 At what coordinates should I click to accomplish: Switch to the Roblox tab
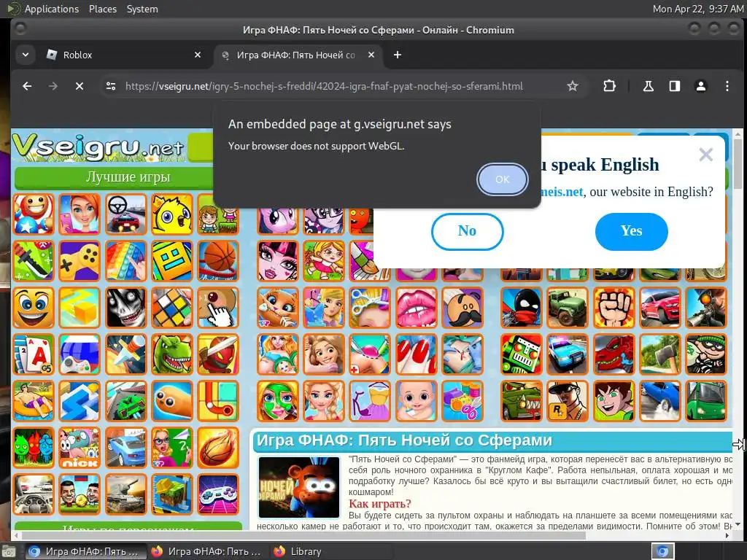pyautogui.click(x=124, y=55)
